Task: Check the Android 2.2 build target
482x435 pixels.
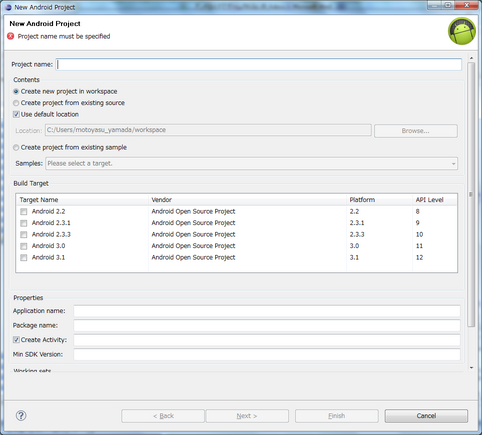Action: (24, 211)
